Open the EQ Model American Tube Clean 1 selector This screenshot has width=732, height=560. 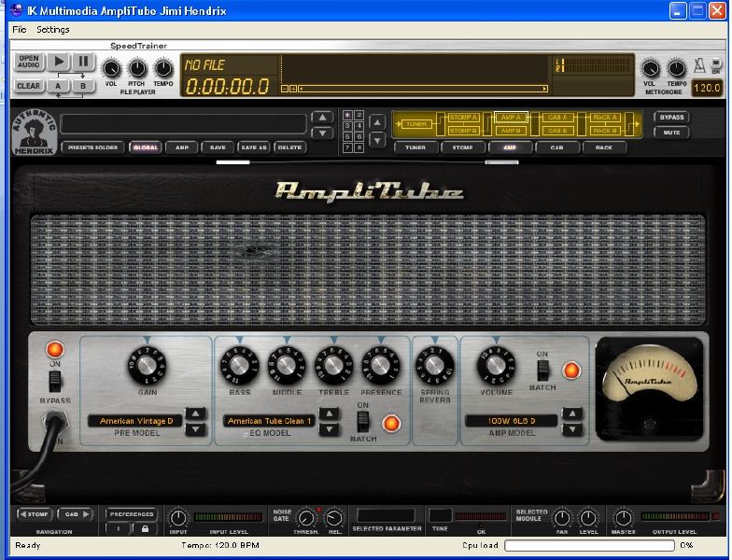269,421
